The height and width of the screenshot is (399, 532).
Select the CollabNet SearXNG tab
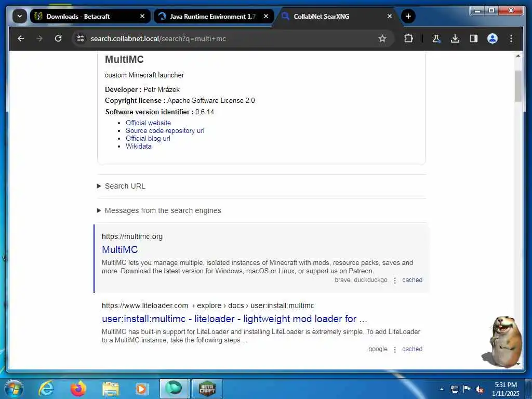pos(337,16)
